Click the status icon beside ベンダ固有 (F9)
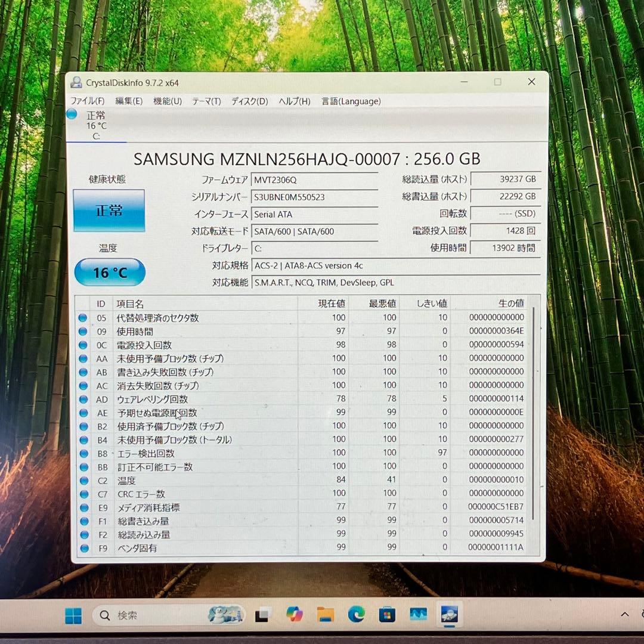Viewport: 644px width, 644px height. (x=83, y=547)
